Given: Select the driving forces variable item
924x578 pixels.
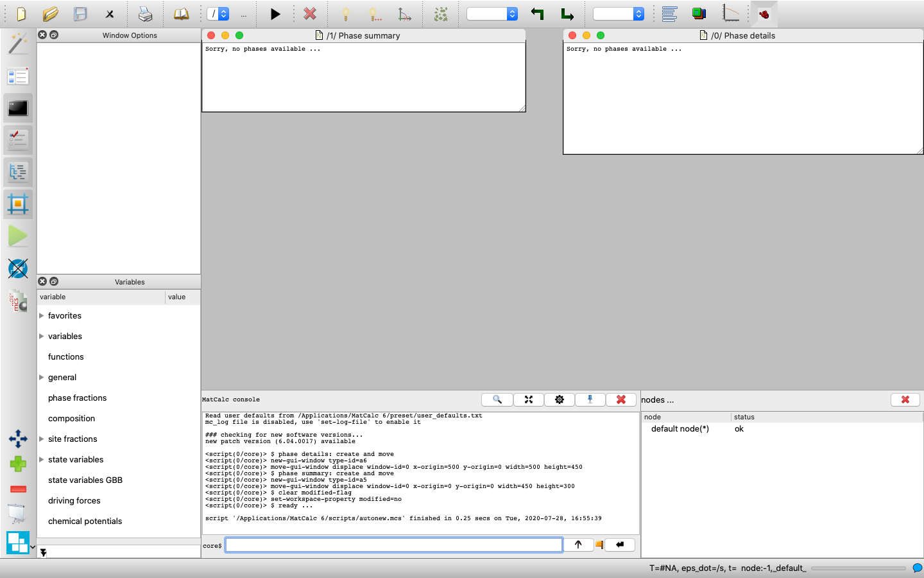Looking at the screenshot, I should pyautogui.click(x=74, y=501).
